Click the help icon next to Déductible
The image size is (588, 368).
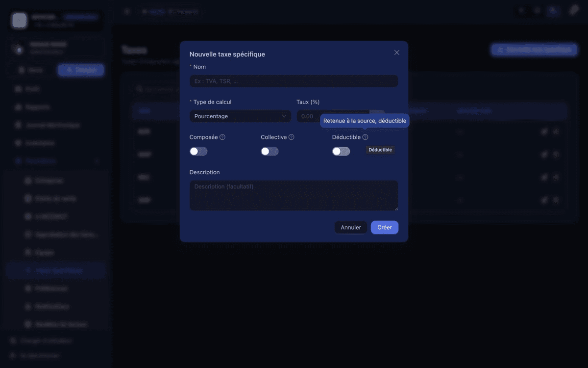365,137
